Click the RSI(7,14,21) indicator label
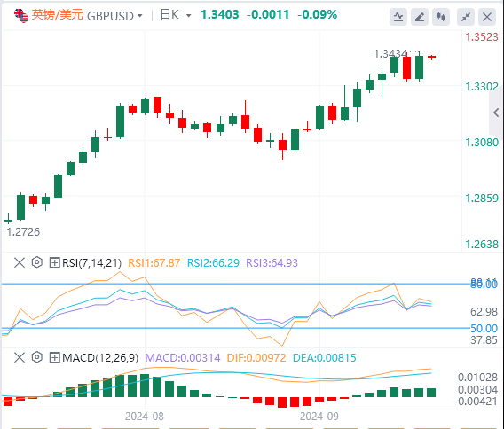Image resolution: width=504 pixels, height=429 pixels. coord(91,263)
